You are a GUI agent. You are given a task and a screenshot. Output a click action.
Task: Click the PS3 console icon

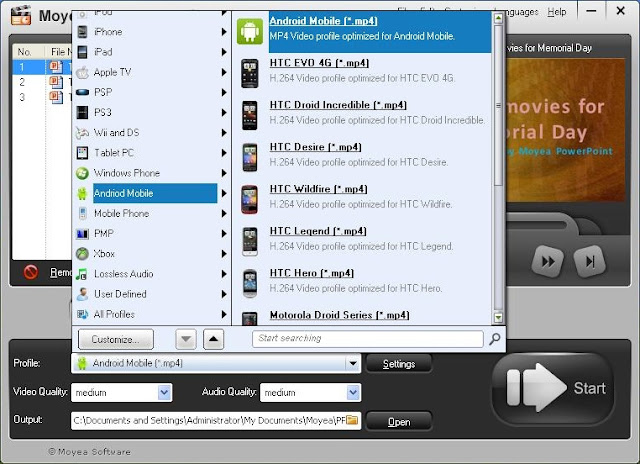[x=82, y=112]
